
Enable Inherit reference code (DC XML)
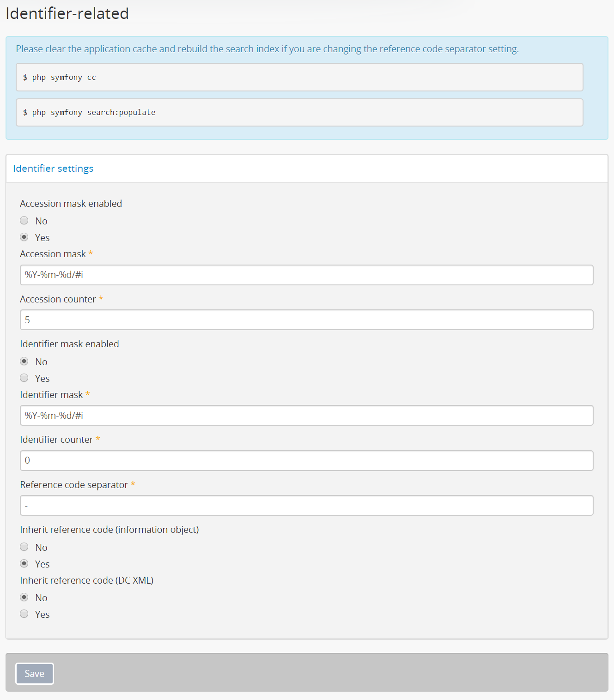coord(24,614)
